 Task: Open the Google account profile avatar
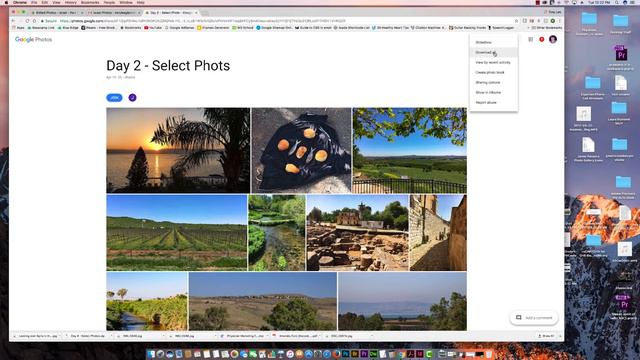click(553, 40)
